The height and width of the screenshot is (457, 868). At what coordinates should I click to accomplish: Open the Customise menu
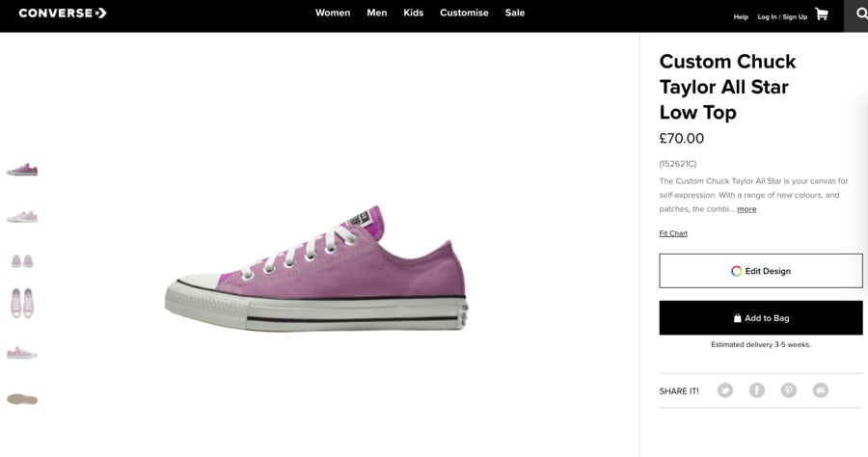[464, 13]
